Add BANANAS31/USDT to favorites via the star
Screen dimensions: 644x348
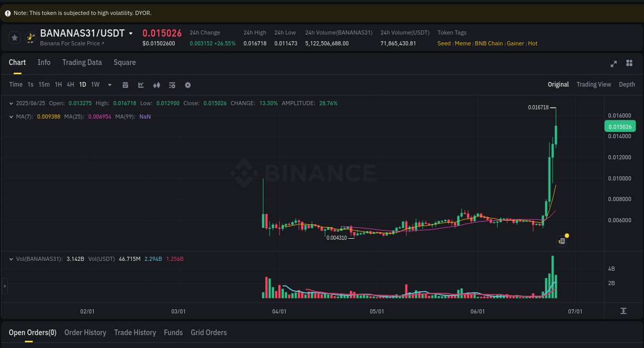coord(14,37)
